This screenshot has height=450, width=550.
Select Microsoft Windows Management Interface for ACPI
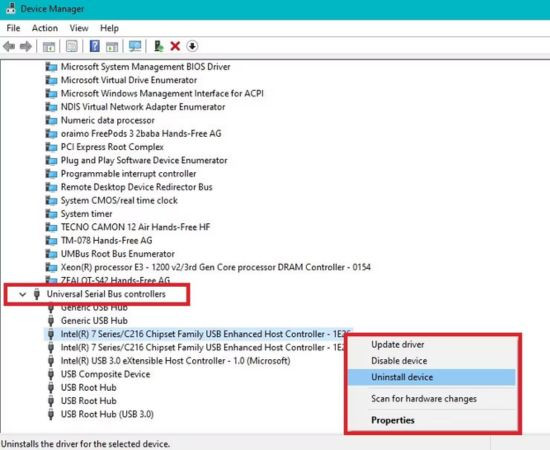(162, 93)
